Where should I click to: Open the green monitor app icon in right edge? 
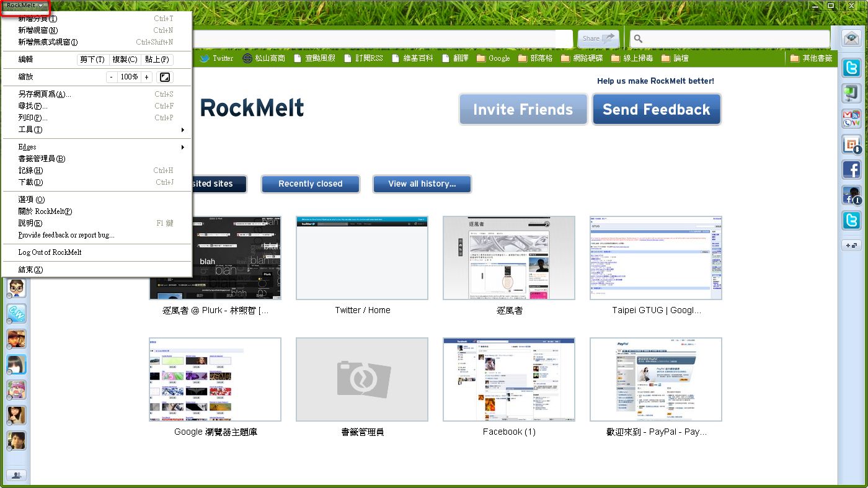(x=851, y=93)
